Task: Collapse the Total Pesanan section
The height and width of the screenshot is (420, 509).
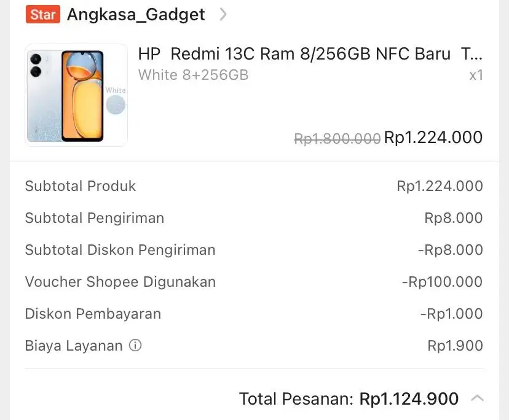Action: click(x=478, y=398)
